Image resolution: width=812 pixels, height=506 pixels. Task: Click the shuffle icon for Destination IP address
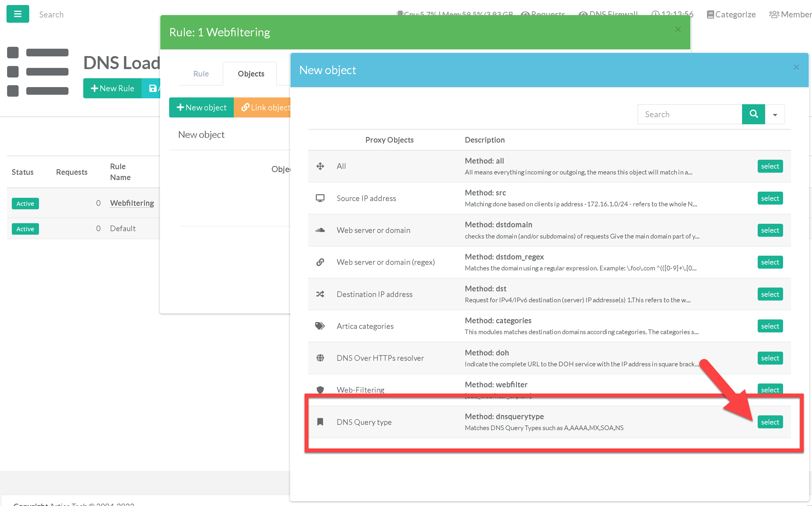[x=320, y=294]
